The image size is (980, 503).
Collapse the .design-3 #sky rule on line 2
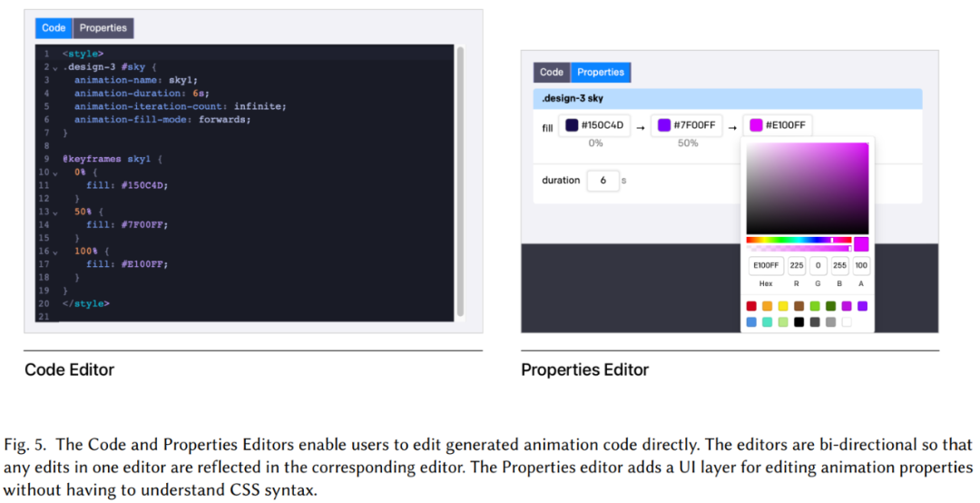(x=55, y=67)
